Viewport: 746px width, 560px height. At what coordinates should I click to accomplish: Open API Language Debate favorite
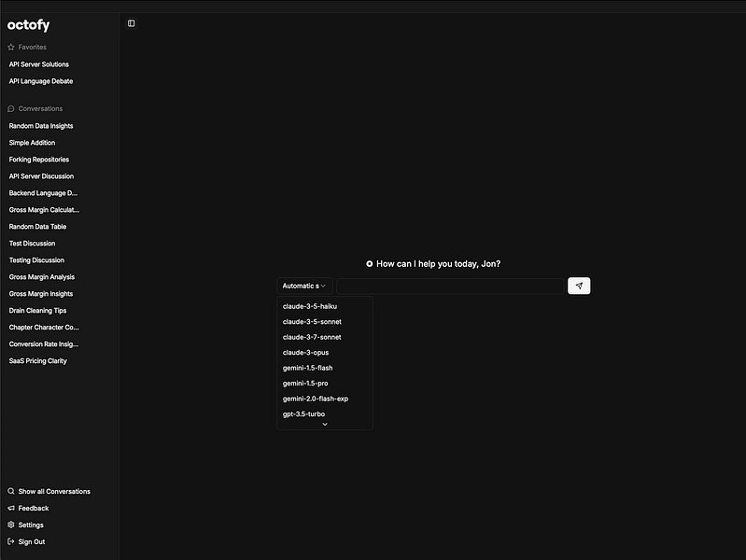tap(41, 81)
